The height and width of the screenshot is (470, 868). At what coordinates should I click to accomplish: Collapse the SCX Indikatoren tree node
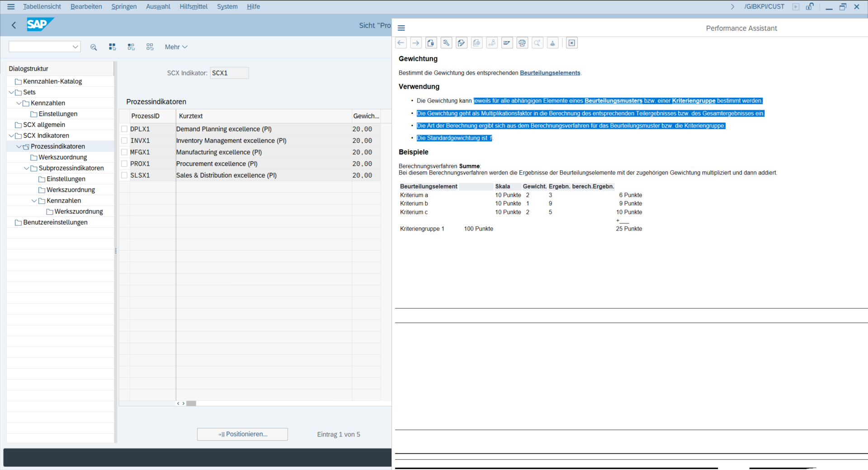click(11, 136)
